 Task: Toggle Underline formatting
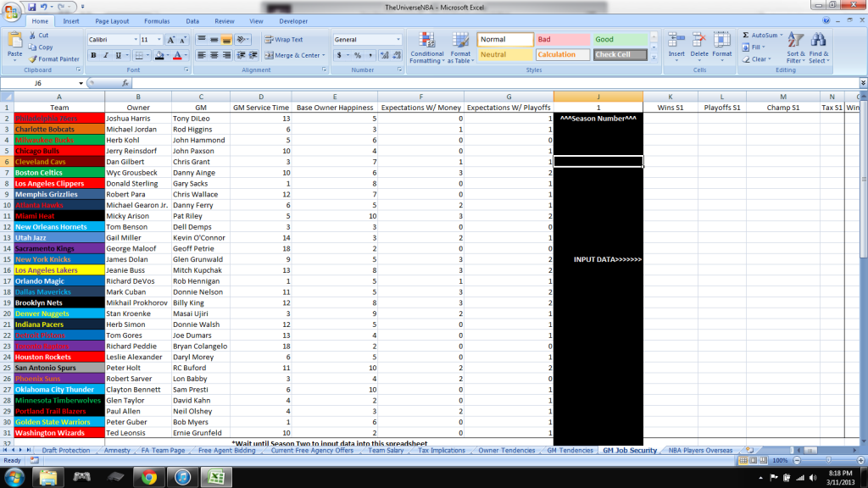click(118, 55)
